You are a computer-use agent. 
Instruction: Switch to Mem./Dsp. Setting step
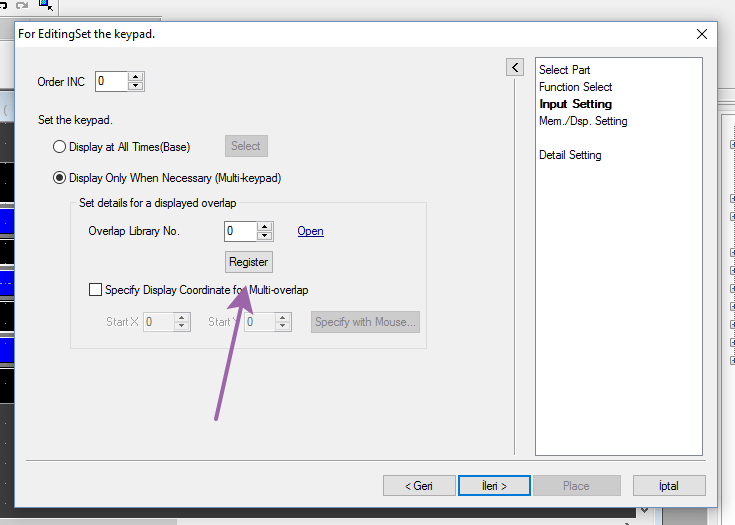point(583,121)
